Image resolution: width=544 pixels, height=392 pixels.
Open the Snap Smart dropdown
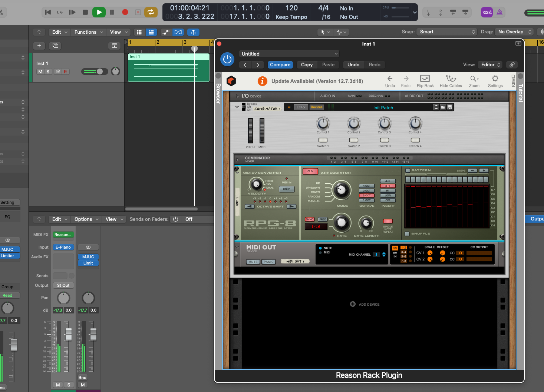[x=447, y=32]
